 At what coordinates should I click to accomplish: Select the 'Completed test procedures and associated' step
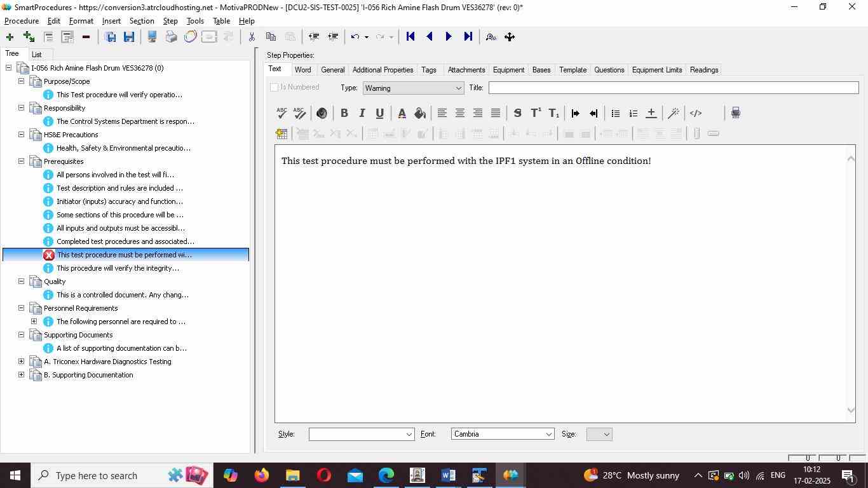click(125, 241)
